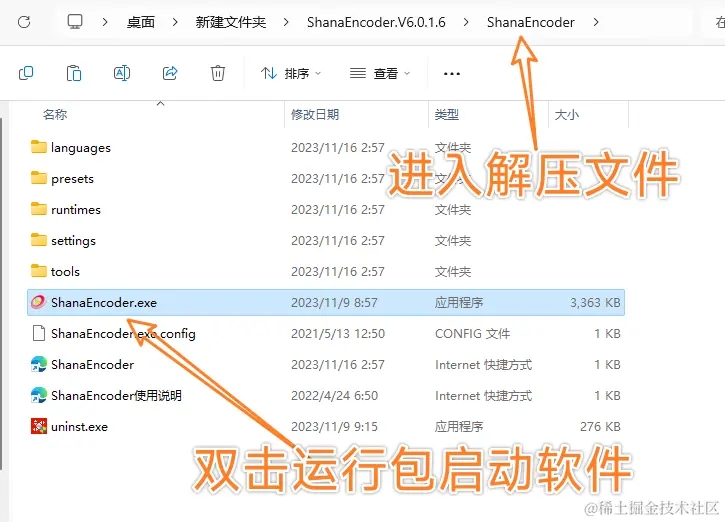
Task: Click the left pane vertical scrollbar
Action: pyautogui.click(x=2, y=294)
